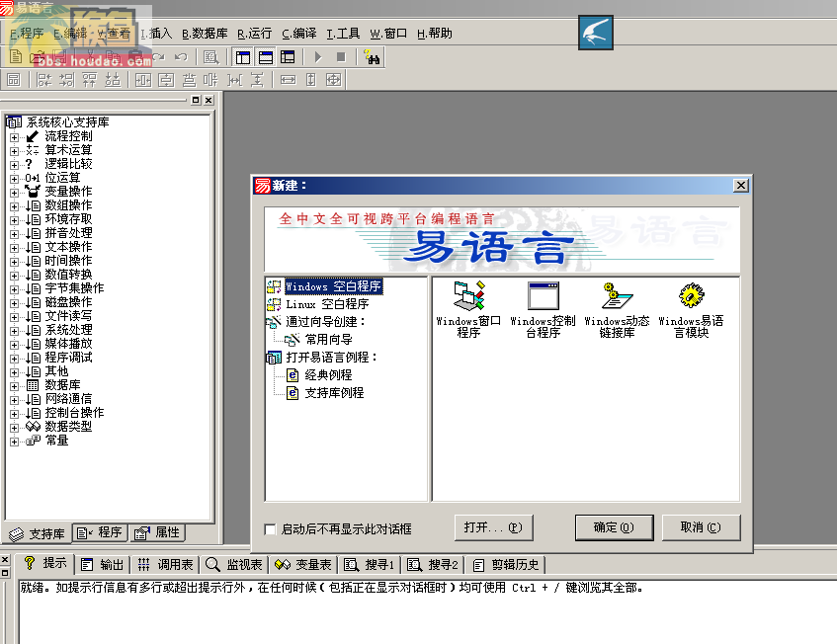
Task: Click the align-right layout toolbar icon
Action: (x=66, y=80)
